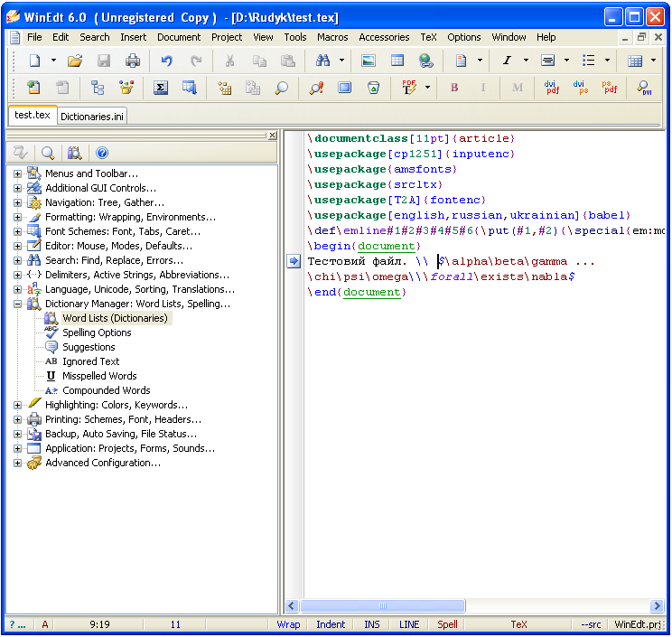Click the \begin{document} line in editor

pyautogui.click(x=363, y=246)
